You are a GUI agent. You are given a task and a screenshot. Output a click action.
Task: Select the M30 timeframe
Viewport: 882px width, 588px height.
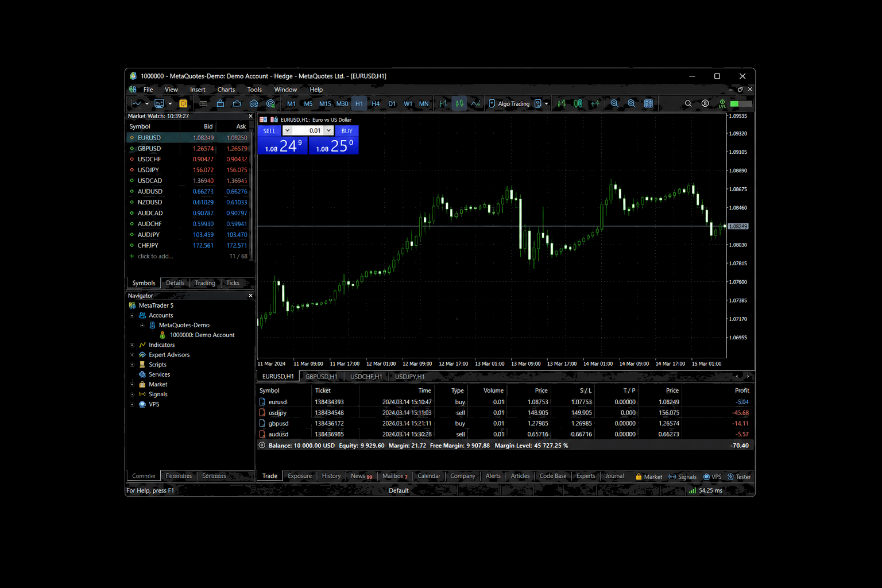pyautogui.click(x=342, y=104)
